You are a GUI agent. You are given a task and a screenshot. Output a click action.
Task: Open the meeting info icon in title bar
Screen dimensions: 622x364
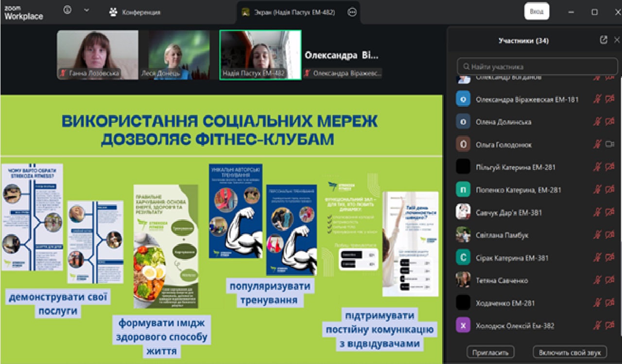tap(68, 11)
